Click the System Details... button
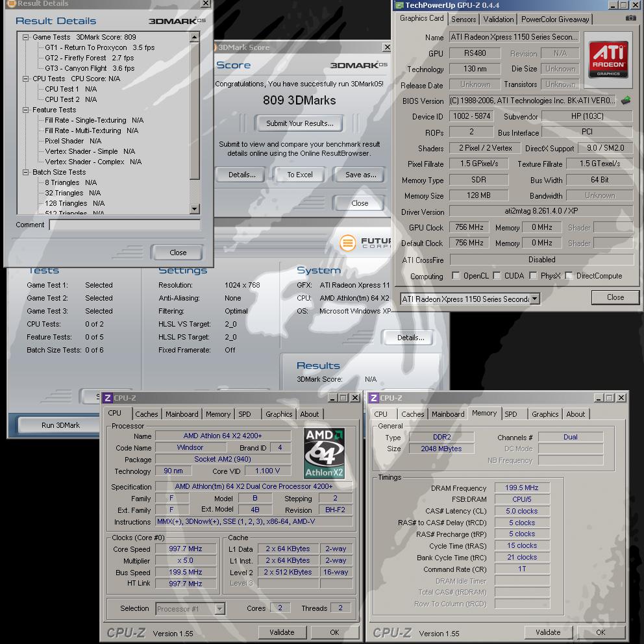This screenshot has height=644, width=644. [410, 338]
